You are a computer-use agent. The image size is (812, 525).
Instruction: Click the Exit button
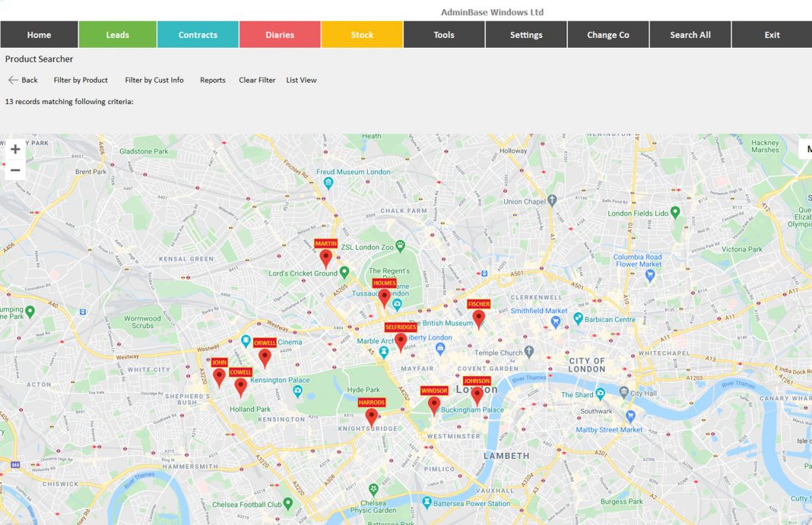[x=772, y=35]
